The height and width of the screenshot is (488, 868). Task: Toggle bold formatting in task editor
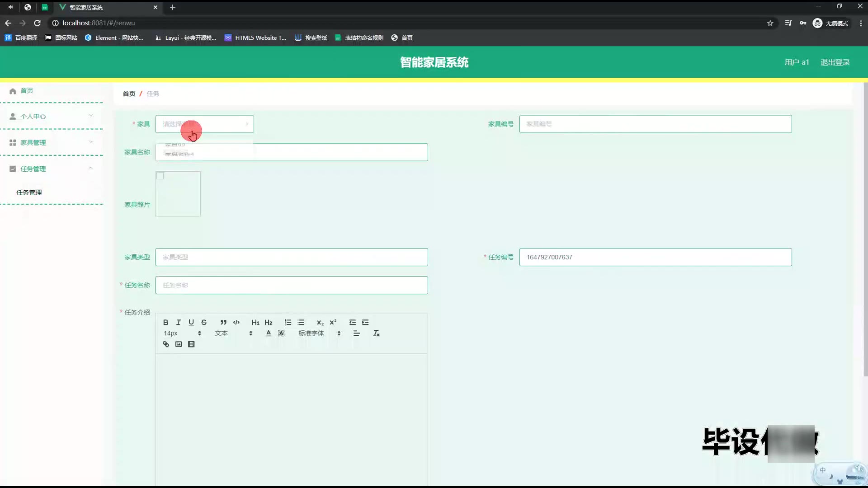[165, 322]
